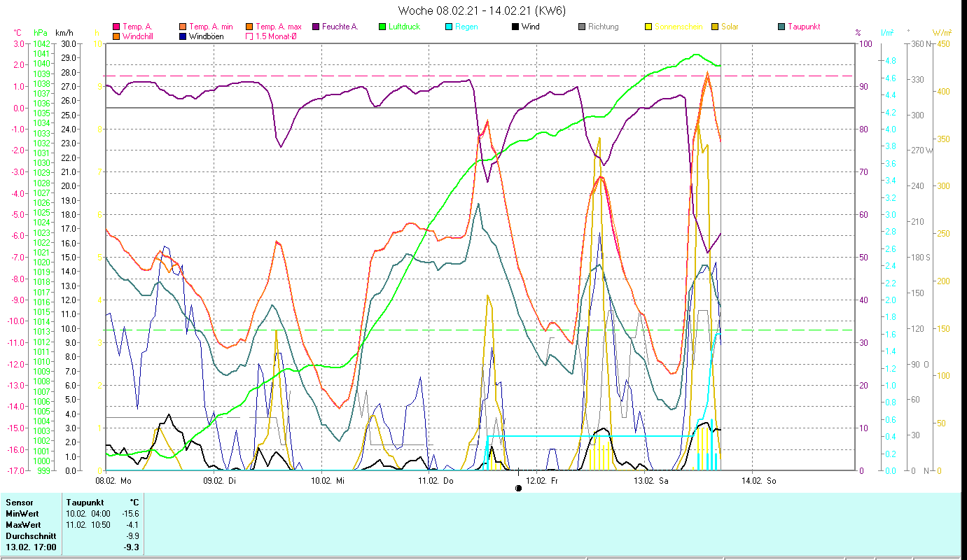967x560 pixels.
Task: Click the Sensor header in the table
Action: [18, 503]
